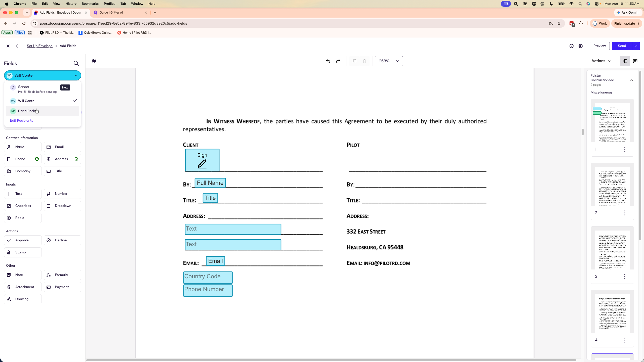Click Finish update button in Chrome

click(627, 23)
